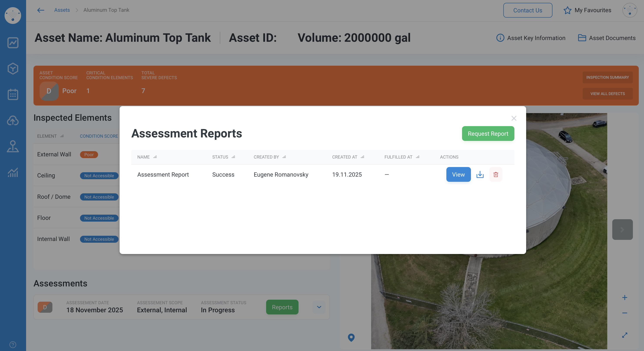Click the map location sidebar icon

click(x=13, y=147)
